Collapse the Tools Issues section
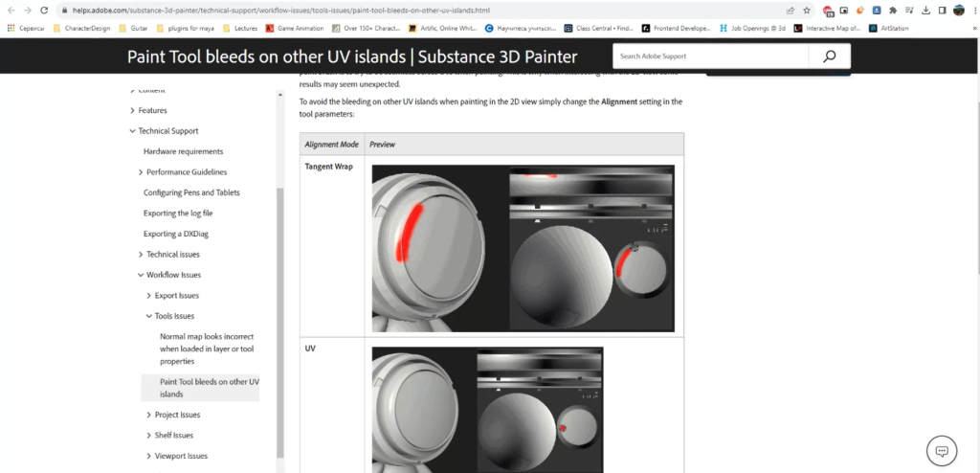 148,316
